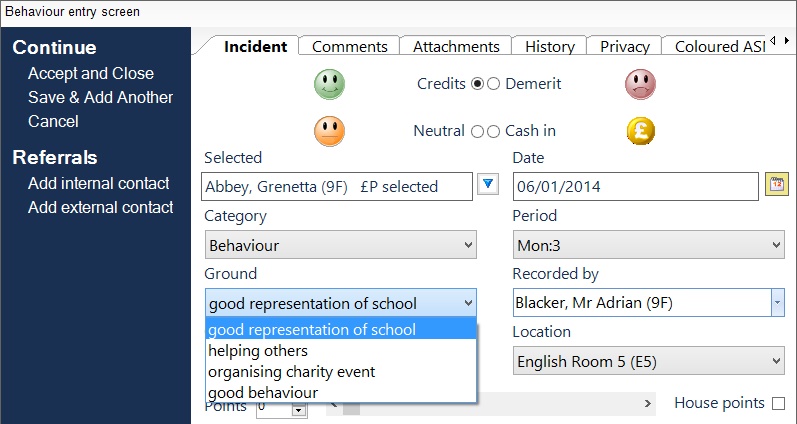Click the red sad face Demerit icon
Image resolution: width=797 pixels, height=424 pixels.
pyautogui.click(x=640, y=84)
